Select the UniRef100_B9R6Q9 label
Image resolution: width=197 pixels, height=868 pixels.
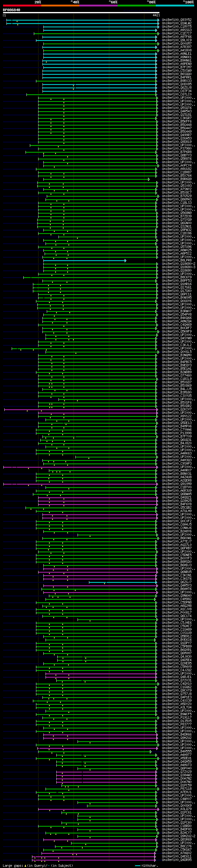[177, 179]
